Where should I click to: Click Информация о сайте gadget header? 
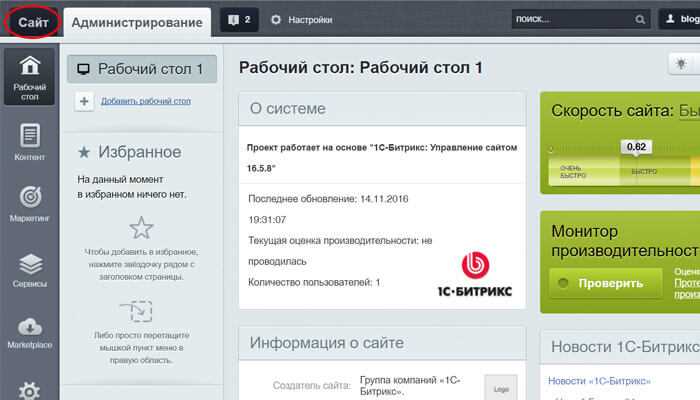tap(382, 343)
